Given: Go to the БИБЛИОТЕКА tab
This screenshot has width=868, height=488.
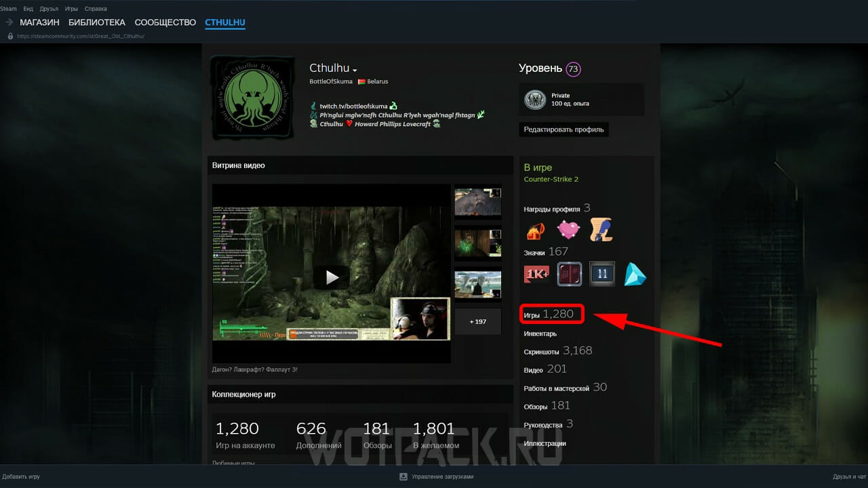Looking at the screenshot, I should pyautogui.click(x=97, y=22).
